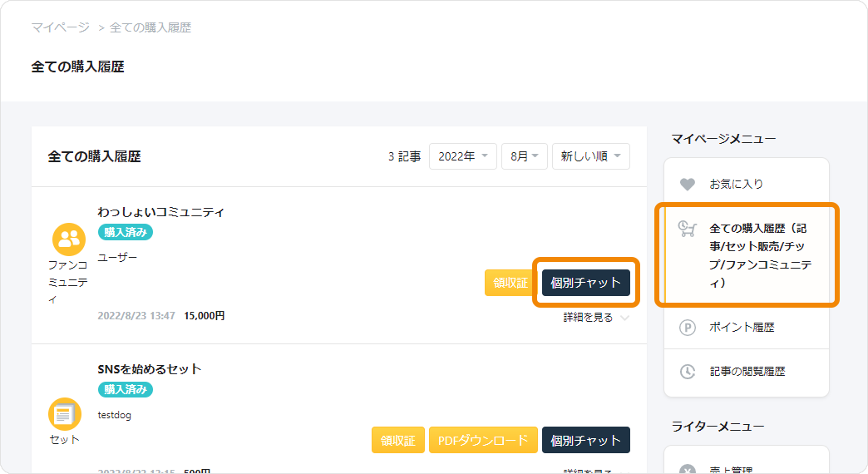Open the 8月 month dropdown
The width and height of the screenshot is (868, 474).
point(525,156)
